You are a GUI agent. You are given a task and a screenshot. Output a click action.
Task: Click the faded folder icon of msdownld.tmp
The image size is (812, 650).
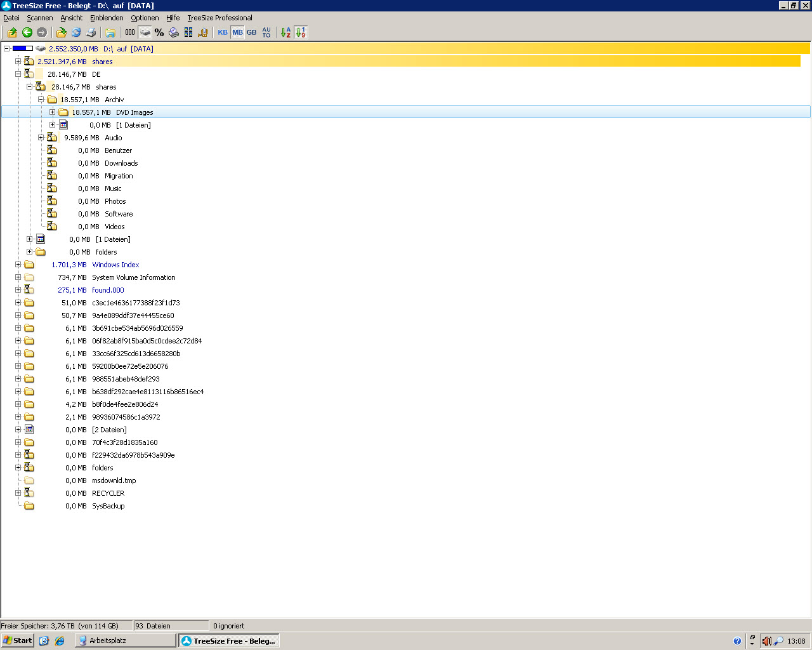click(29, 481)
